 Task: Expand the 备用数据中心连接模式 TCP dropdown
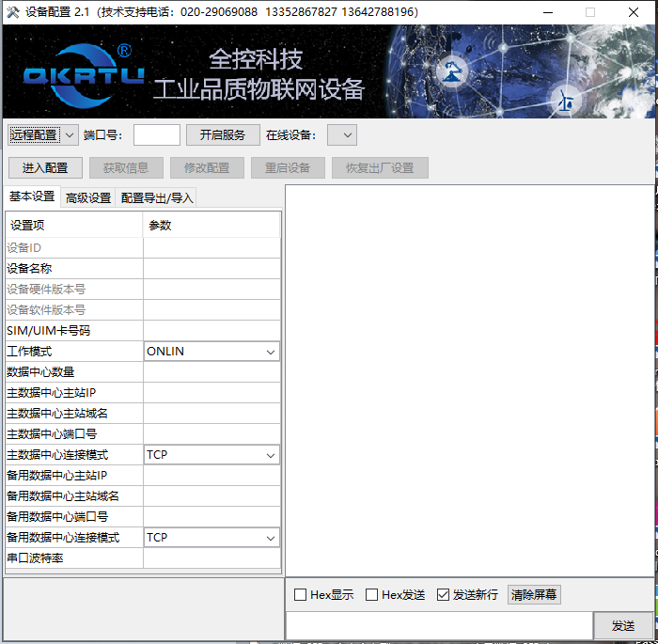pyautogui.click(x=211, y=538)
